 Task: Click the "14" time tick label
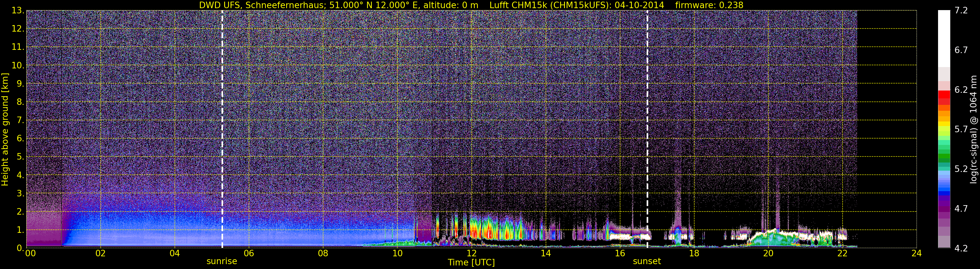tap(545, 253)
